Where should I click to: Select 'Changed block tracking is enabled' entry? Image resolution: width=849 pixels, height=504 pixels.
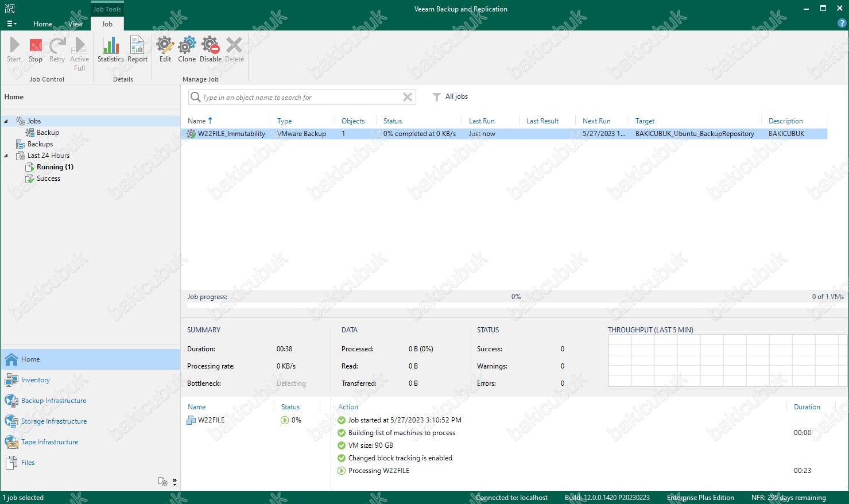pos(400,458)
